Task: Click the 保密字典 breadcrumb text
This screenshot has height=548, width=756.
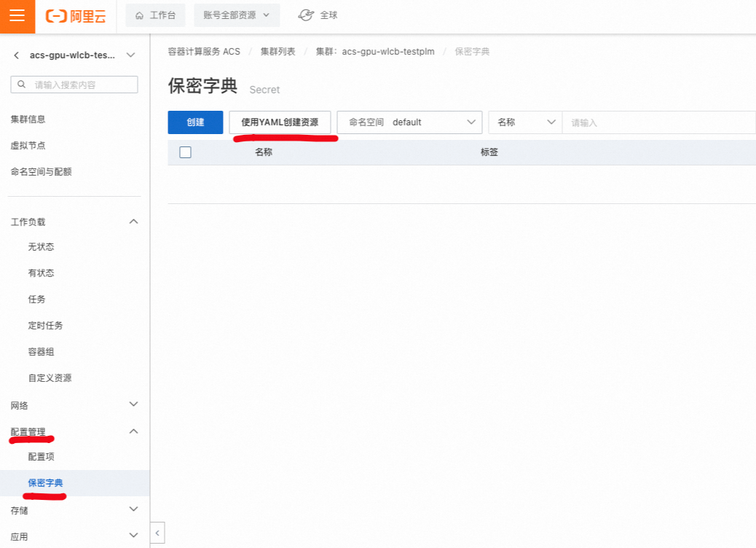Action: 472,52
